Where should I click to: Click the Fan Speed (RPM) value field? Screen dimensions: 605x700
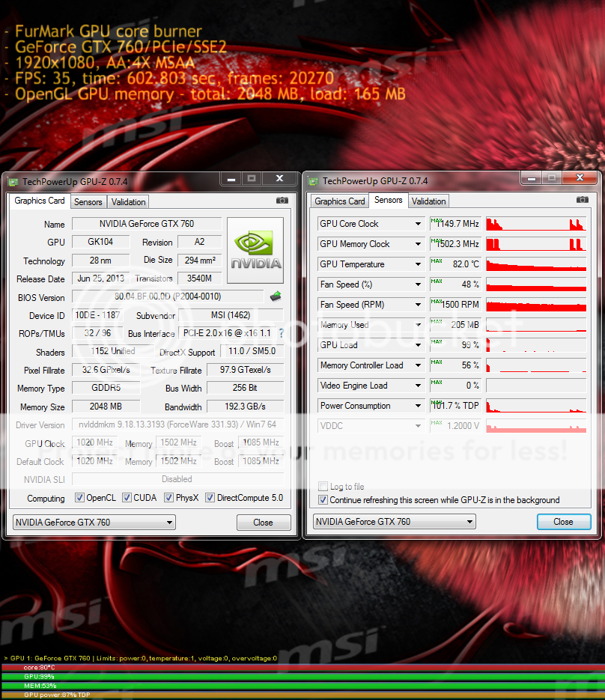455,305
